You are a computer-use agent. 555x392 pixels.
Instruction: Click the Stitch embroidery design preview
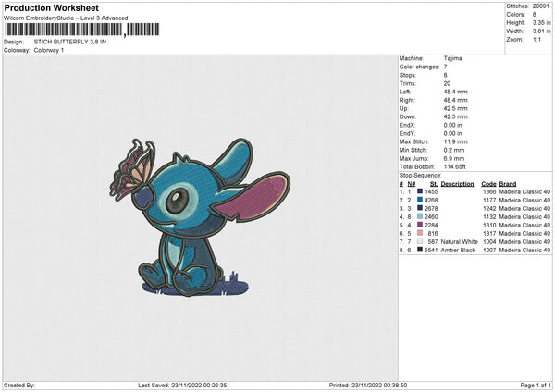[x=200, y=217]
